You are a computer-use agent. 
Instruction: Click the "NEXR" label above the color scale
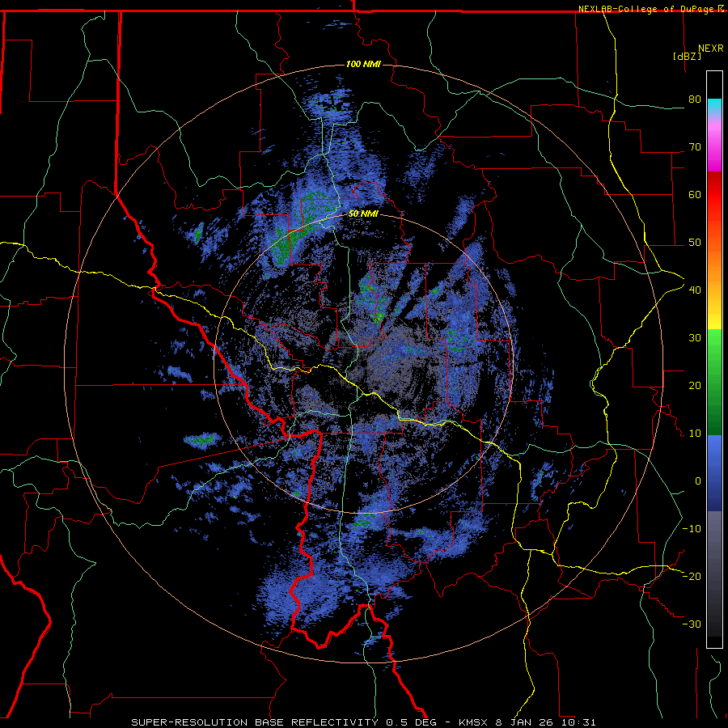pos(711,49)
